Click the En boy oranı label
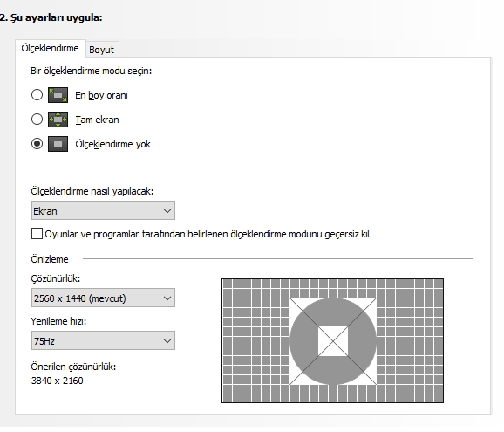Image resolution: width=504 pixels, height=432 pixels. [101, 95]
